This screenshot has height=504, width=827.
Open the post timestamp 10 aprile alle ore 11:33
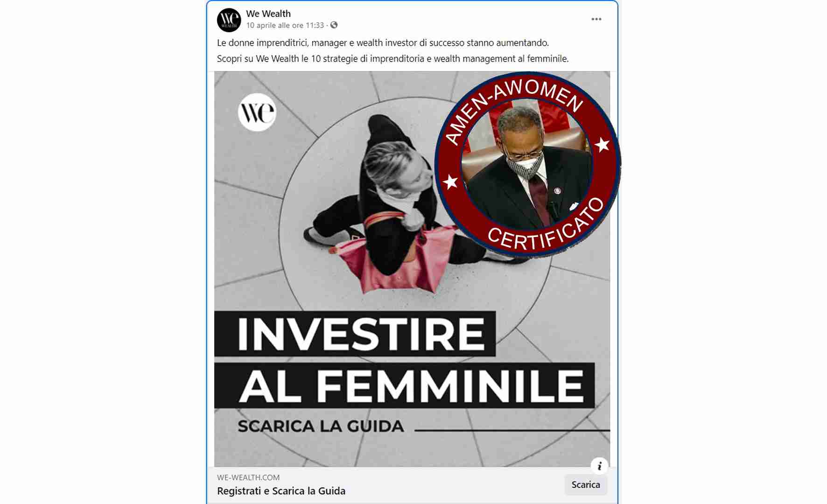285,25
